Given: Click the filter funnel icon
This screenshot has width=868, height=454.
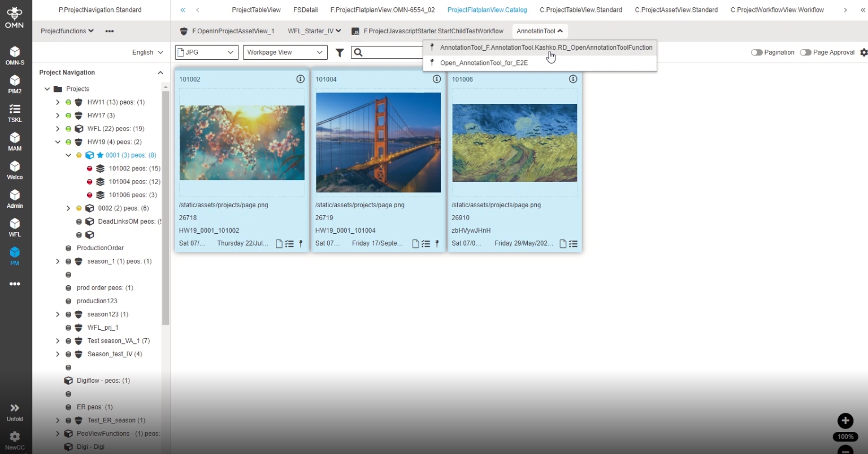Looking at the screenshot, I should click(x=340, y=53).
